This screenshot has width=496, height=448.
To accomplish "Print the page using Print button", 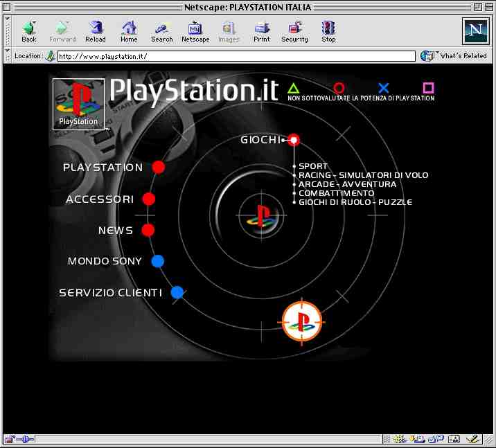I will (262, 32).
